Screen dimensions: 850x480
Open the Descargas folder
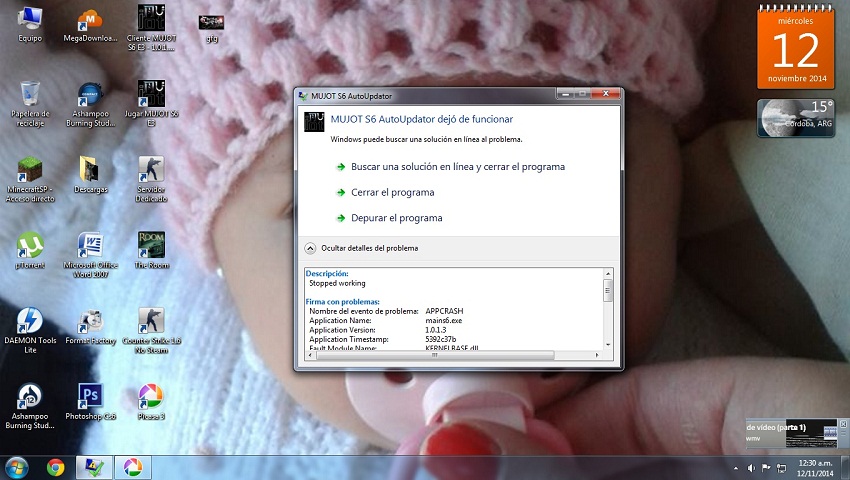pyautogui.click(x=90, y=170)
